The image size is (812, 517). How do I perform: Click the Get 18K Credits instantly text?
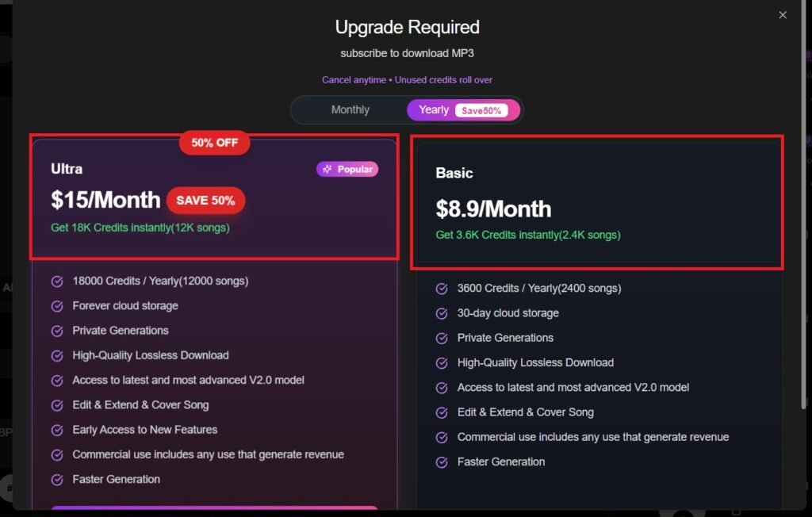pos(140,228)
